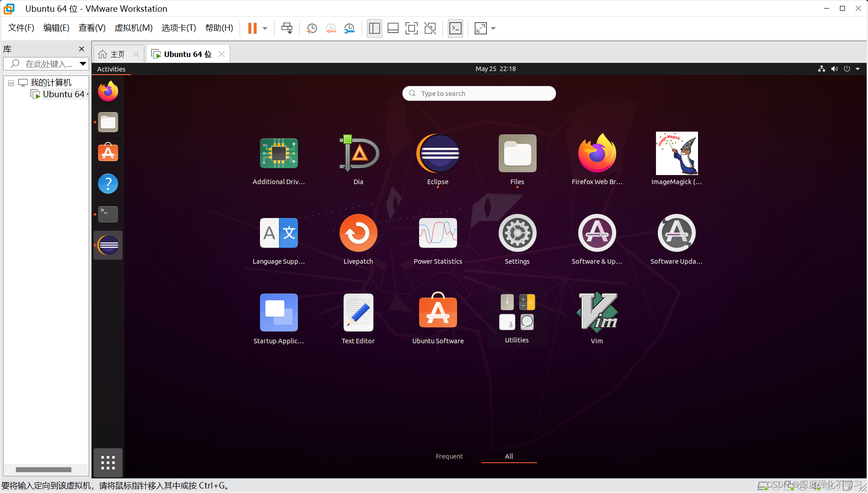Open Power Statistics app
The height and width of the screenshot is (493, 868).
pyautogui.click(x=438, y=240)
